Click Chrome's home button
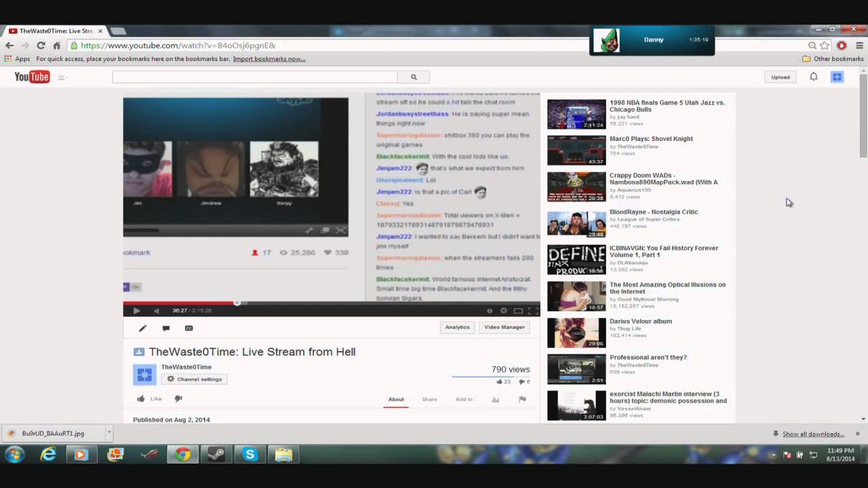The height and width of the screenshot is (488, 868). click(56, 45)
